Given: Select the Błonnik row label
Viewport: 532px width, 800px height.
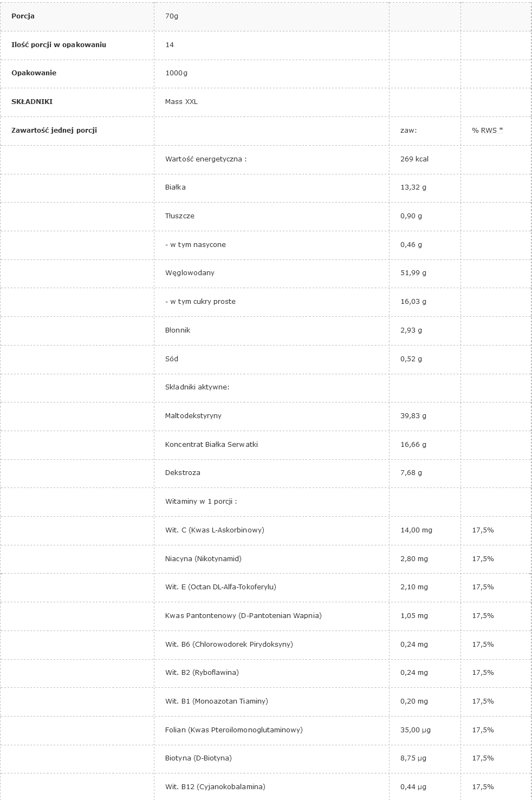Looking at the screenshot, I should pyautogui.click(x=178, y=330).
